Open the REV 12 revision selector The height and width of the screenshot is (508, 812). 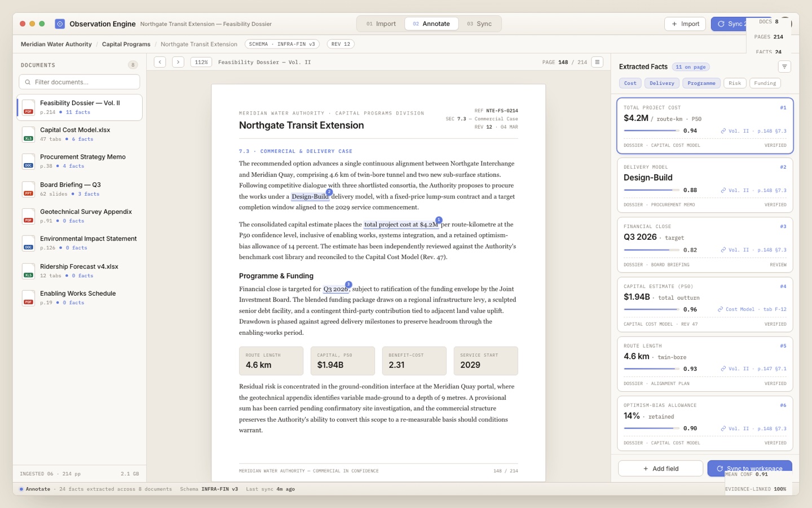[x=341, y=44]
